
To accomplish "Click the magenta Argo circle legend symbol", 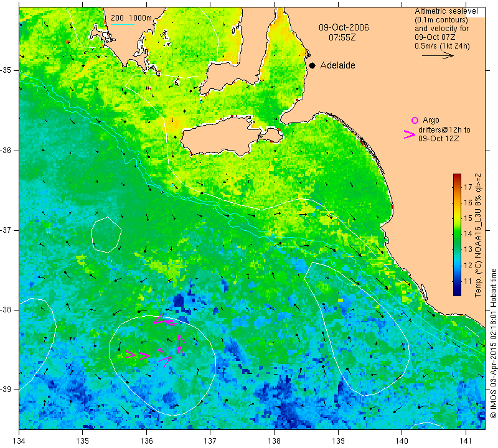I will click(415, 120).
